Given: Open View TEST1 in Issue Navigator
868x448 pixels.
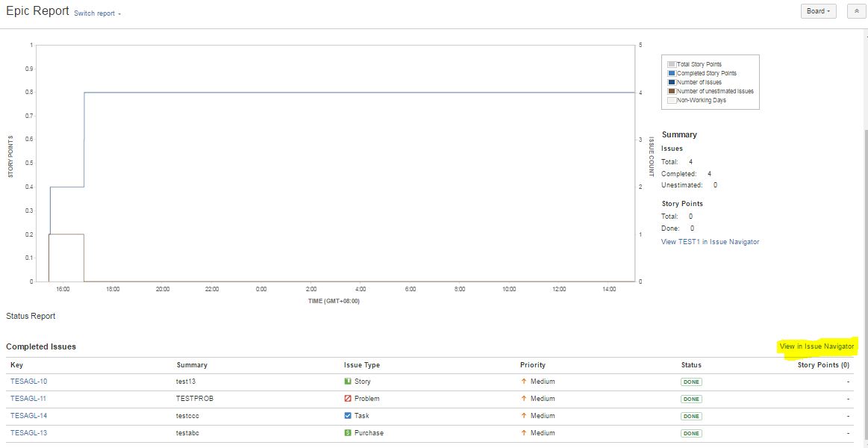Looking at the screenshot, I should (711, 242).
